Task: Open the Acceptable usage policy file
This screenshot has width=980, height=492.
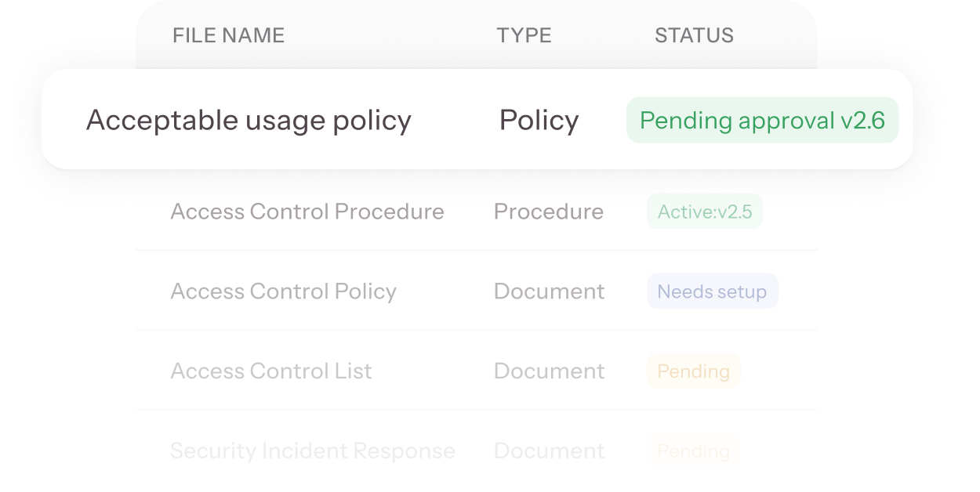Action: point(249,120)
